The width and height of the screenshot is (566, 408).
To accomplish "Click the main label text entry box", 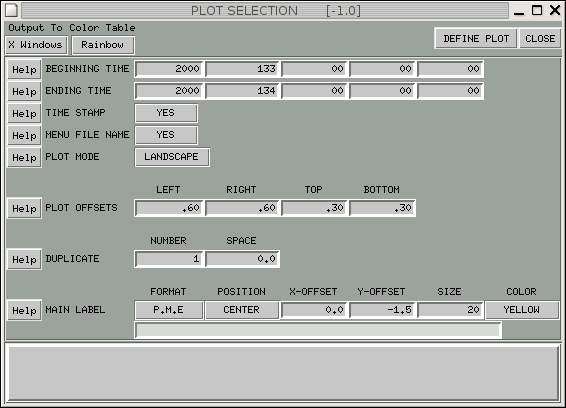I will [318, 330].
